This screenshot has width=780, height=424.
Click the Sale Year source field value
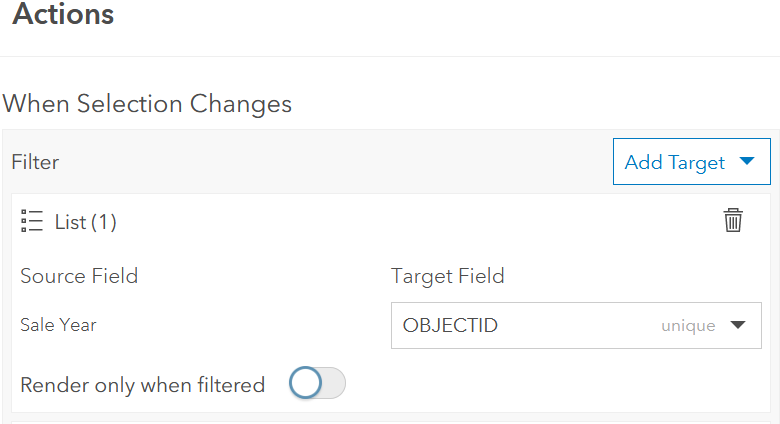click(x=58, y=325)
